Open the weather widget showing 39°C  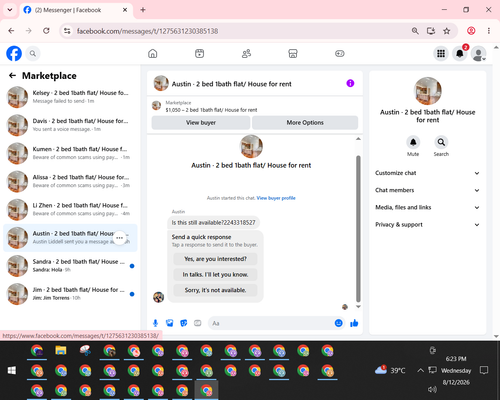point(390,370)
